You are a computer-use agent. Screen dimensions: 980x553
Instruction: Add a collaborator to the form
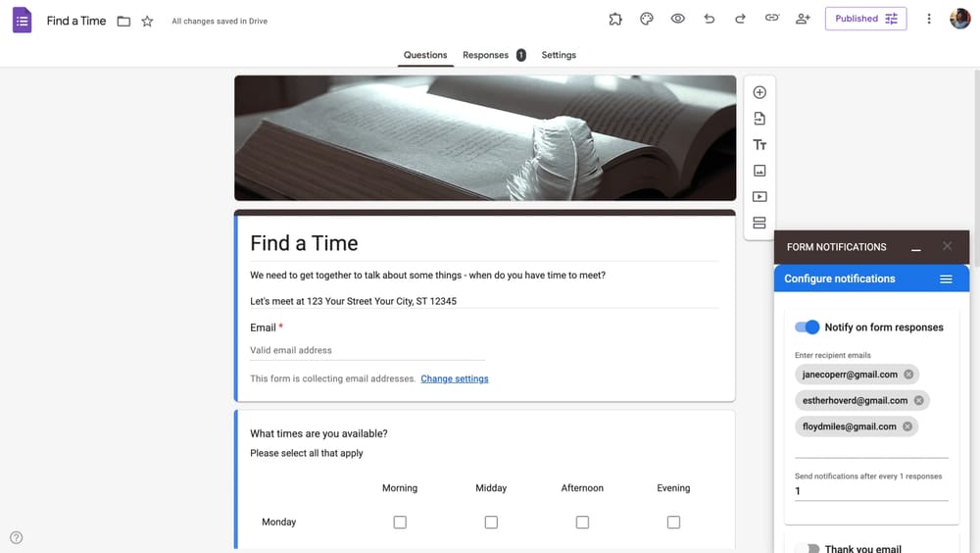tap(804, 19)
